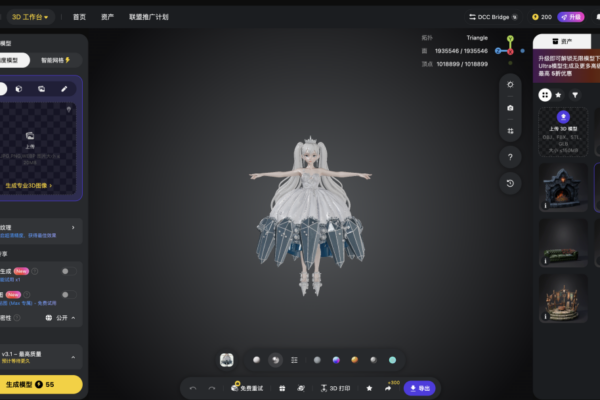The image size is (600, 400).
Task: Click the camera screenshot icon in viewport
Action: (x=510, y=108)
